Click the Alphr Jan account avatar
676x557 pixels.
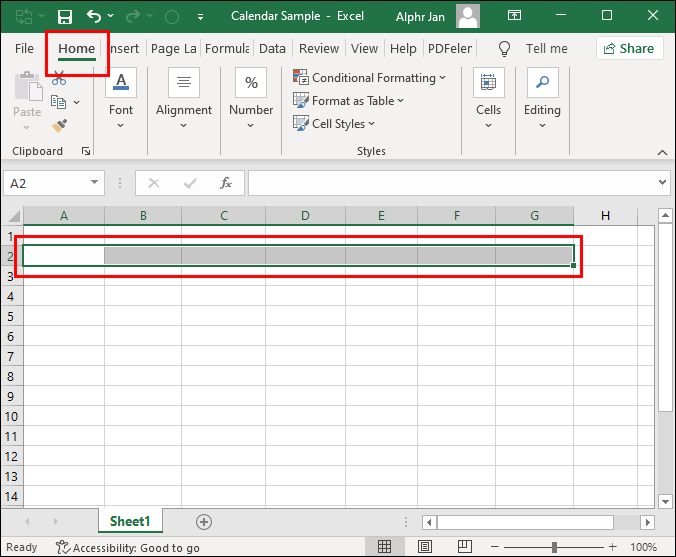point(468,16)
